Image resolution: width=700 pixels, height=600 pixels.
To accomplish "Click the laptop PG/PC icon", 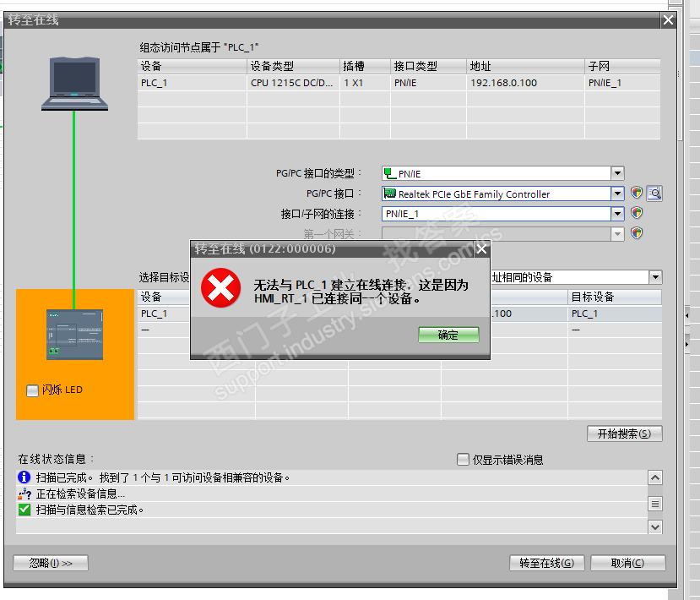I will (74, 83).
